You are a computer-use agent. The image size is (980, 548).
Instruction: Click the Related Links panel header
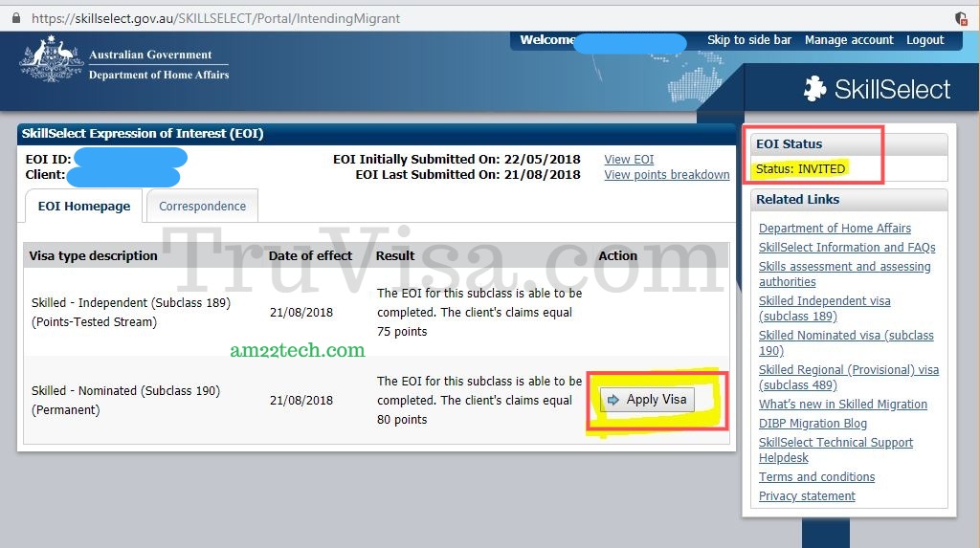(x=849, y=200)
